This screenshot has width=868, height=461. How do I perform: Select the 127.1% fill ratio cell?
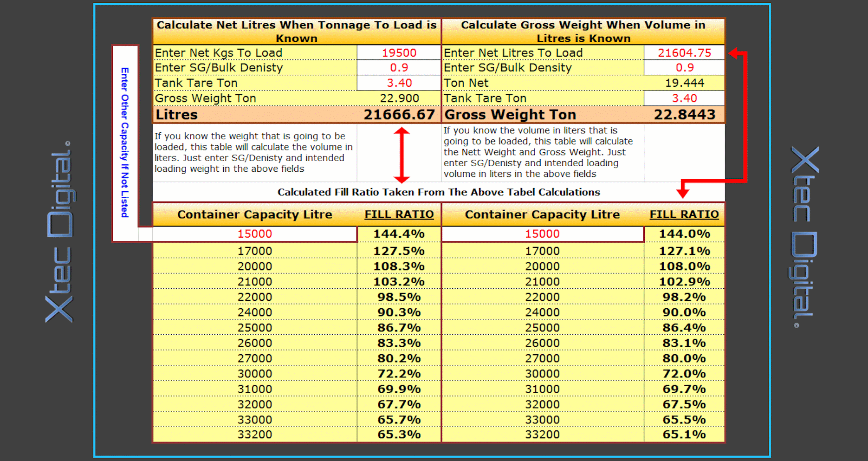coord(685,251)
